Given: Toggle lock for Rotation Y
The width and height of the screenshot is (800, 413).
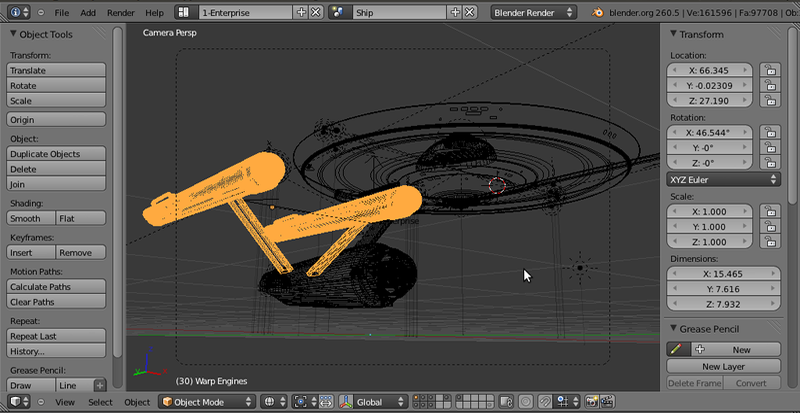Looking at the screenshot, I should (x=770, y=148).
